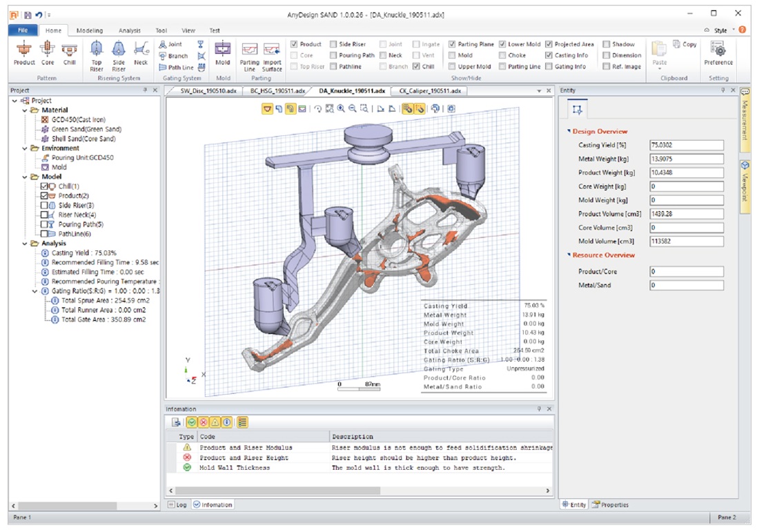Uncheck Chill(1) in Model tree

click(44, 186)
